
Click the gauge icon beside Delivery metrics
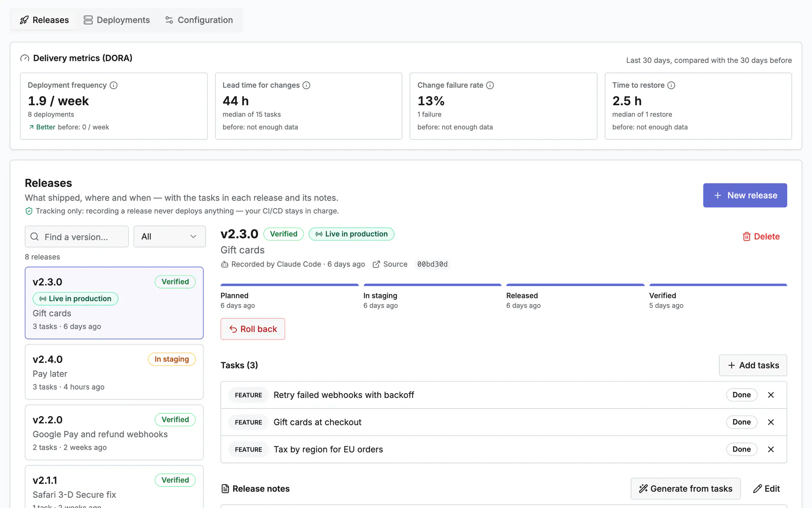25,58
